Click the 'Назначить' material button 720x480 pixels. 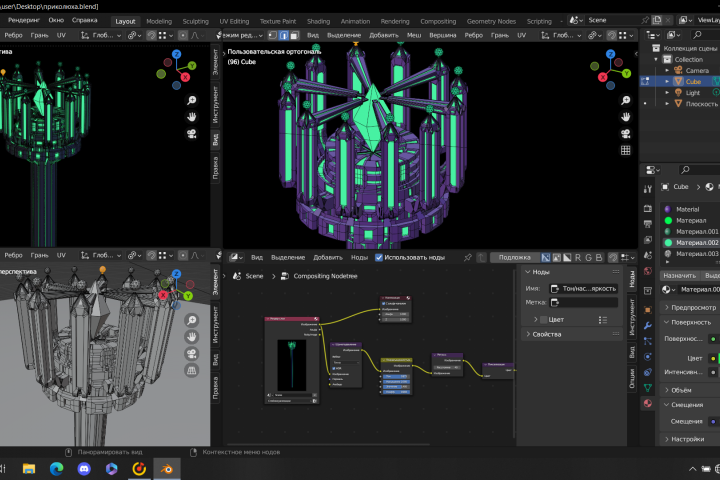point(679,275)
